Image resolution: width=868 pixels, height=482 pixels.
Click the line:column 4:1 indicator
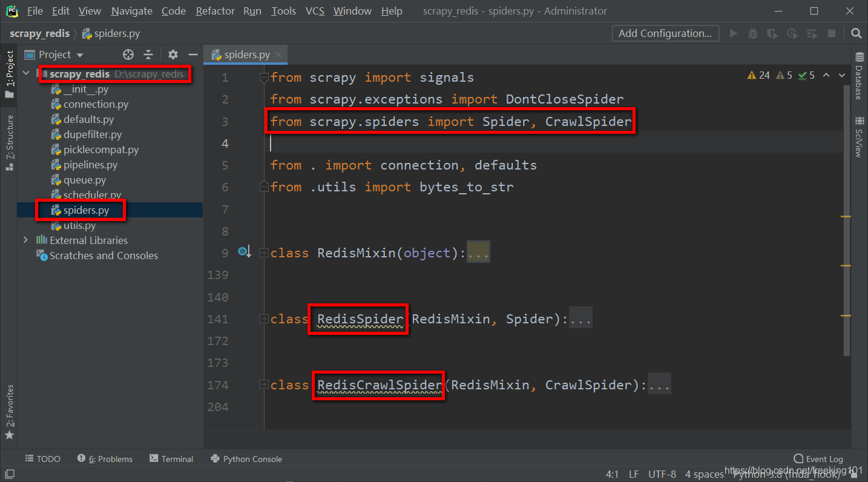tap(612, 474)
